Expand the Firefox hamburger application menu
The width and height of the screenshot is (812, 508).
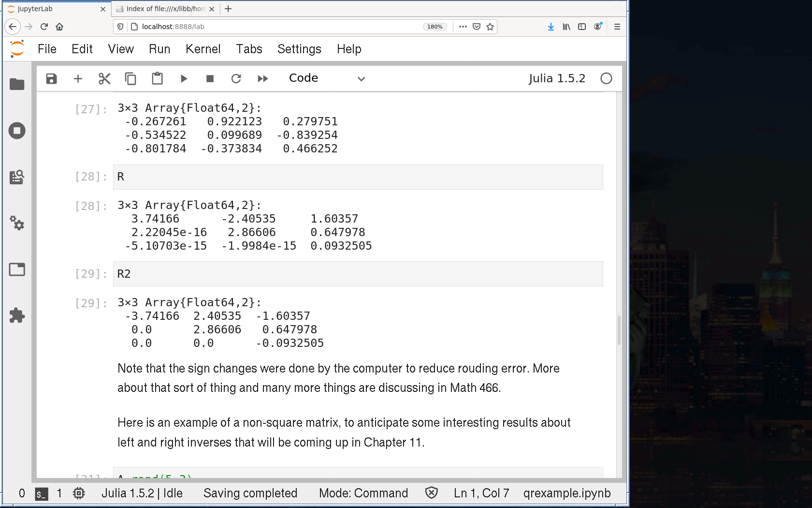click(x=617, y=27)
